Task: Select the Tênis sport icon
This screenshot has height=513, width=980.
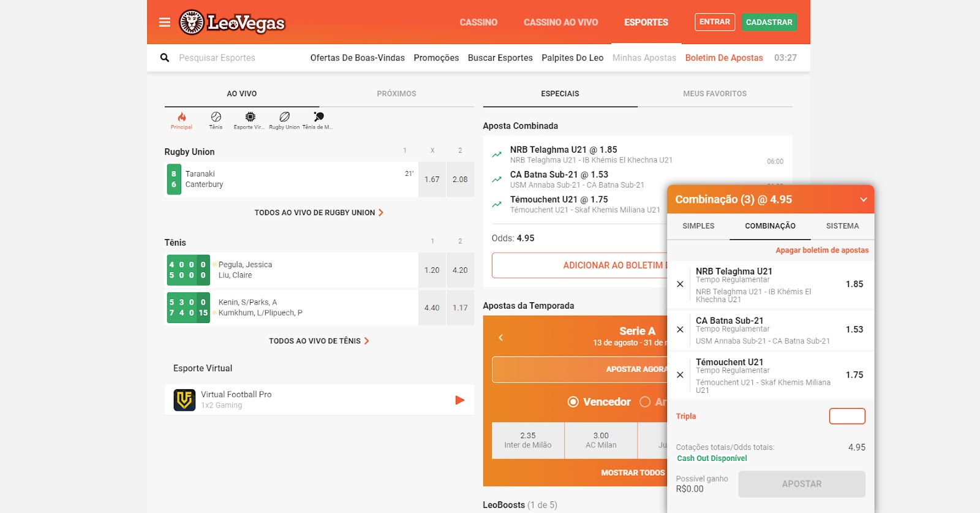Action: (x=216, y=120)
